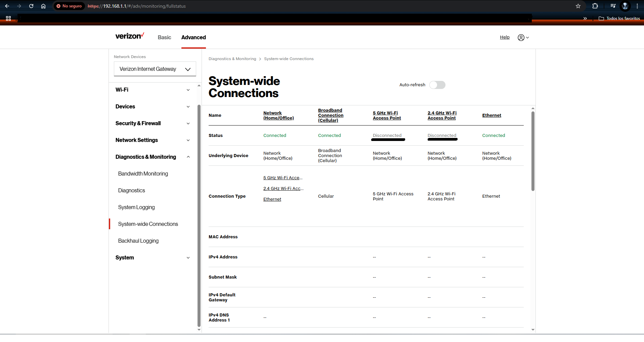Bookmark this page with star icon

[578, 6]
